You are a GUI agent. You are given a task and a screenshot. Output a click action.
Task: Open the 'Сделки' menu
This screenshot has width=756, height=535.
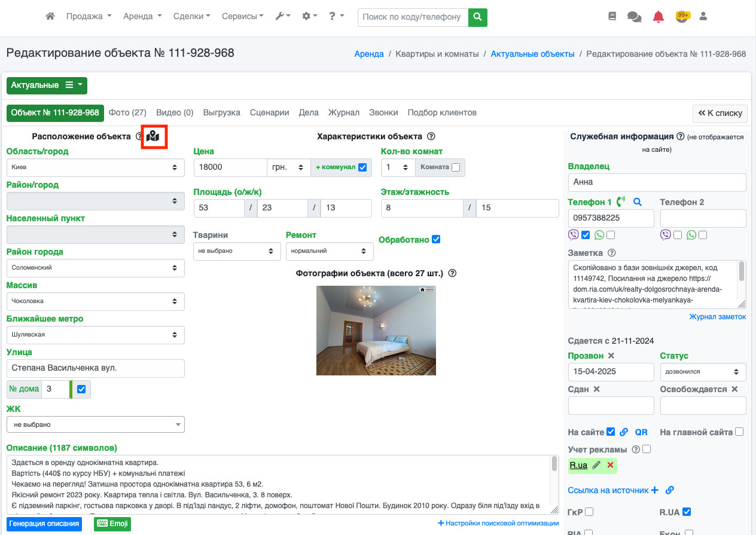191,17
